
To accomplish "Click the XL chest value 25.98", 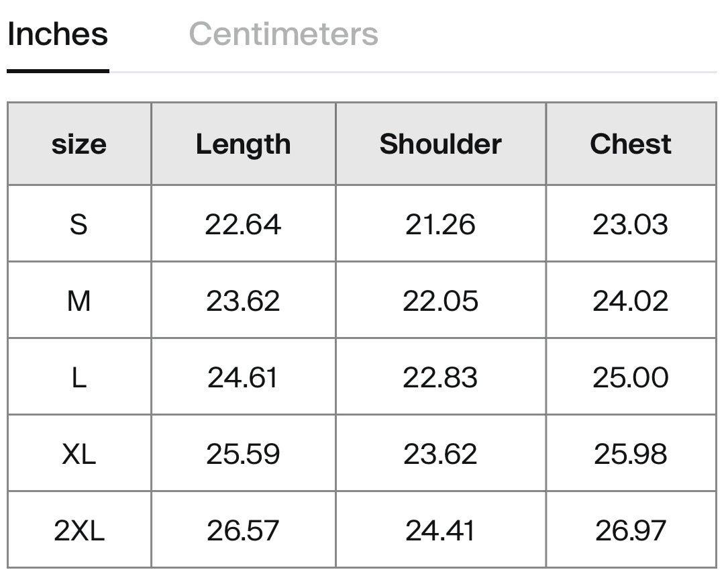I will pyautogui.click(x=631, y=454).
